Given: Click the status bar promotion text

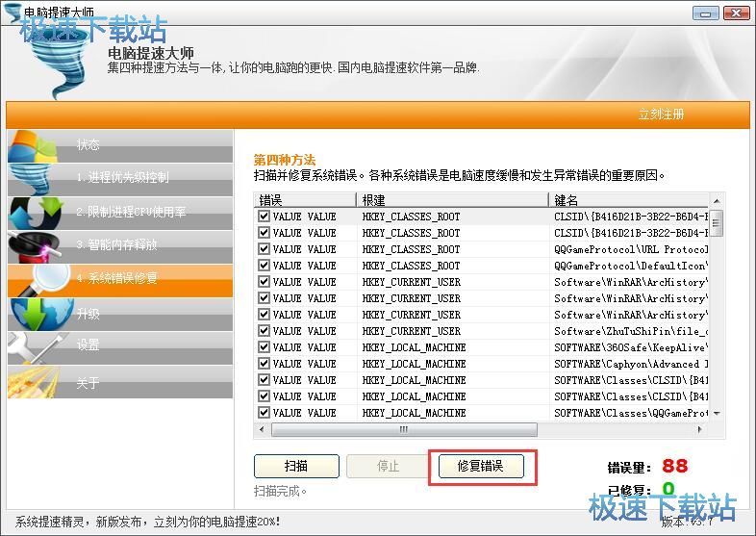Looking at the screenshot, I should click(x=147, y=522).
